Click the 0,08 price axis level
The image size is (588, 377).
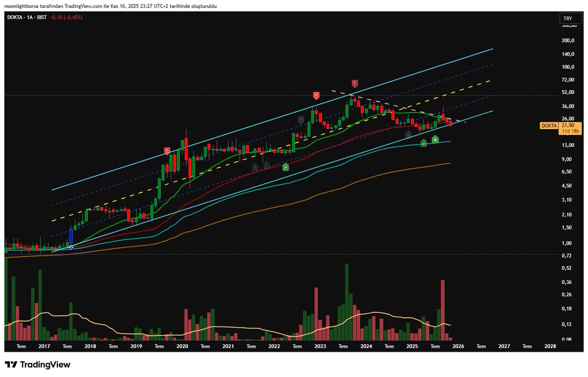click(567, 339)
